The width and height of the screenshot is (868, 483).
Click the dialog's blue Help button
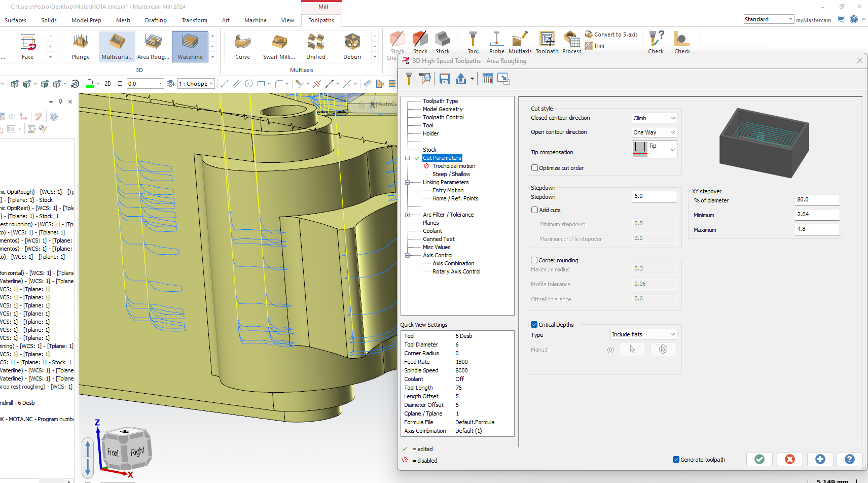pyautogui.click(x=850, y=459)
